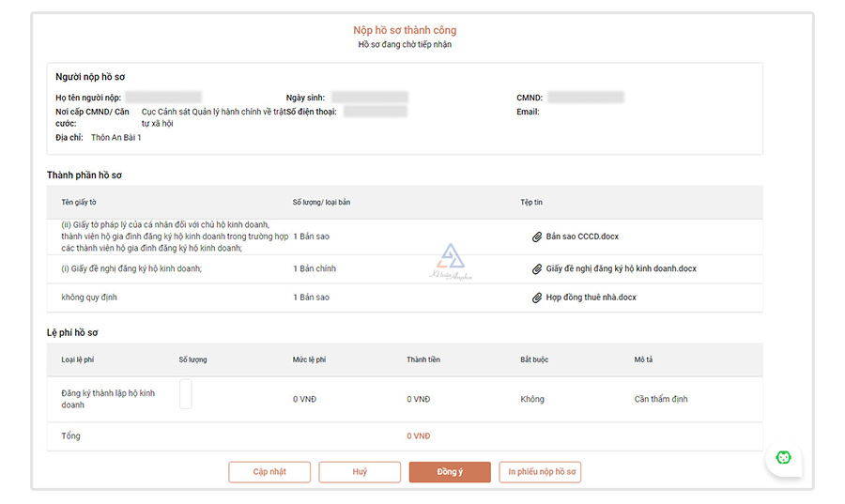
Task: Click the Số lượng input box in the fee row
Action: click(185, 394)
